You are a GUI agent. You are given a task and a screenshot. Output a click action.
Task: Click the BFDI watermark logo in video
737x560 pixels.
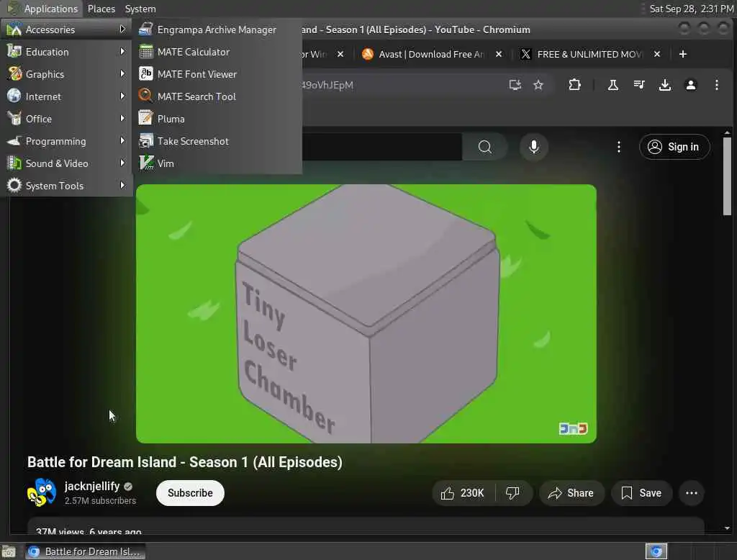pyautogui.click(x=573, y=429)
